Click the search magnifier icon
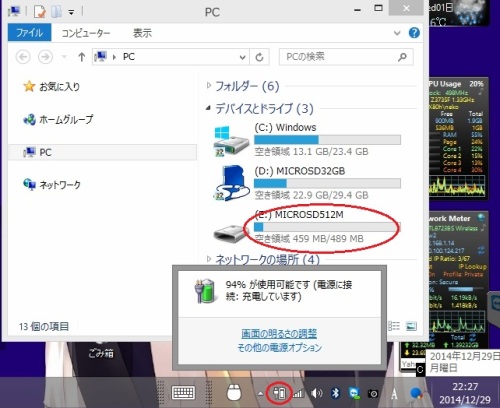The height and width of the screenshot is (408, 500). (x=402, y=57)
